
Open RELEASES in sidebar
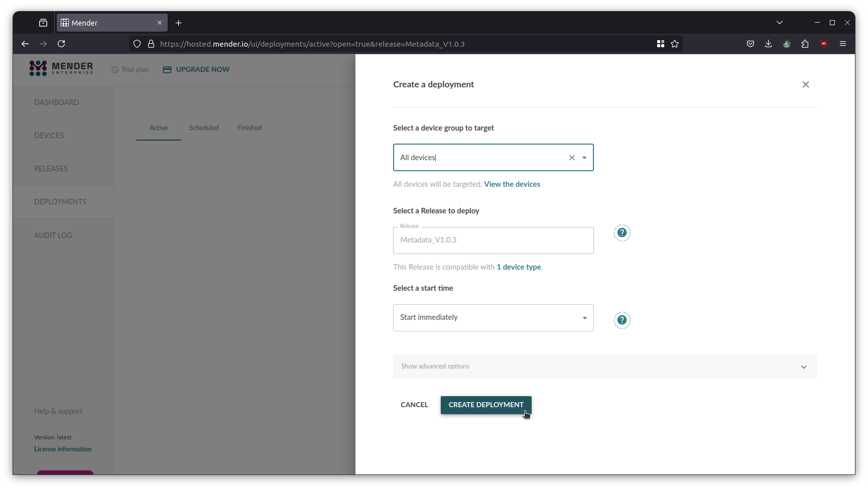(x=51, y=169)
